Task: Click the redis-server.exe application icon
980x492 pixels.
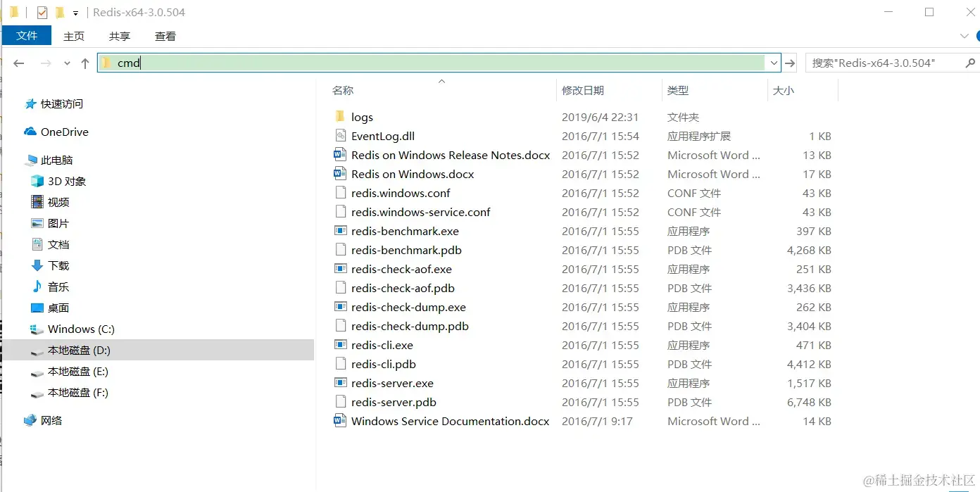Action: [341, 383]
